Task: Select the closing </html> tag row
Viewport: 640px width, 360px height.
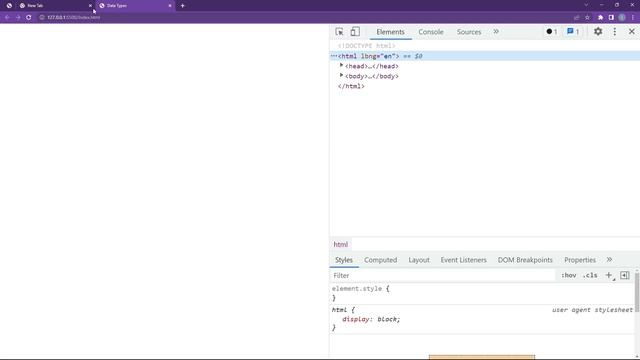Action: tap(351, 86)
